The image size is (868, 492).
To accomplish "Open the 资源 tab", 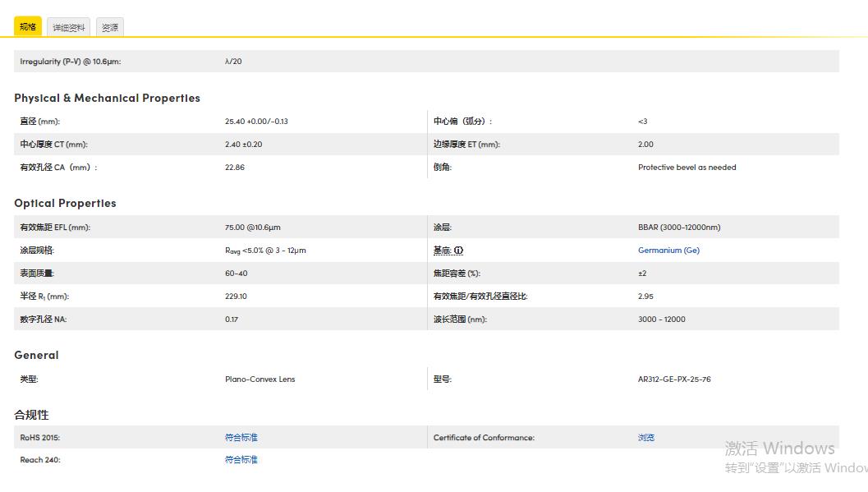I will click(109, 27).
